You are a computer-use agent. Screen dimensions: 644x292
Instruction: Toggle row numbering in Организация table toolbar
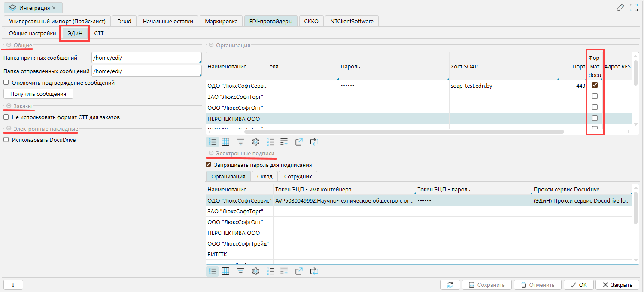click(x=270, y=142)
